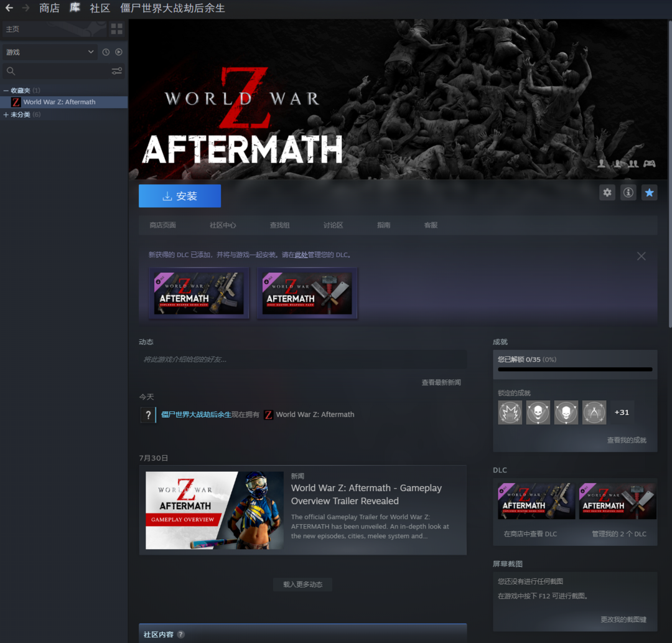
Task: Open the 商店 tab in top navigation
Action: (x=49, y=8)
